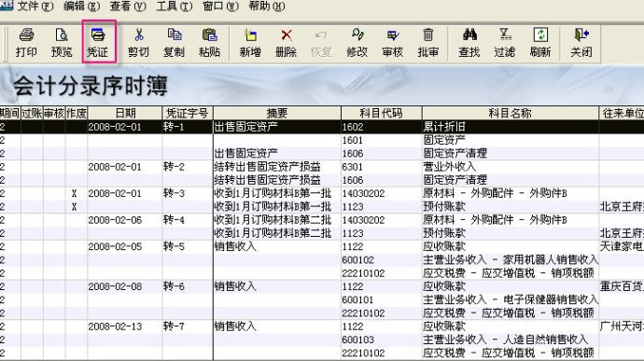This screenshot has width=644, height=361.
Task: Click subject code 6301
Action: 353,167
